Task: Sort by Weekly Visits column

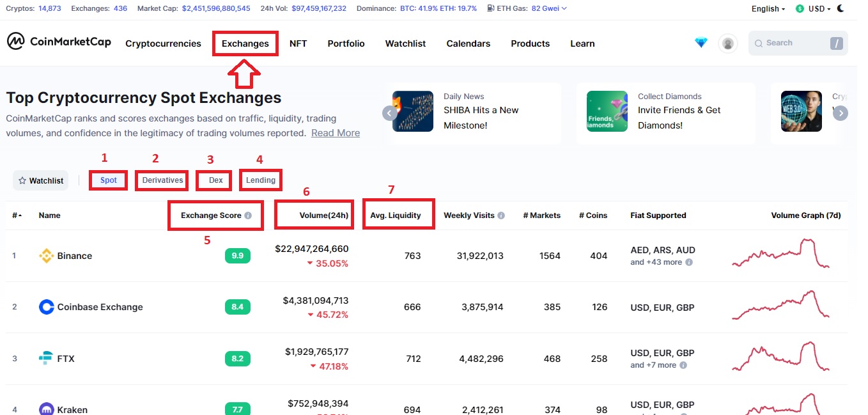Action: click(469, 215)
